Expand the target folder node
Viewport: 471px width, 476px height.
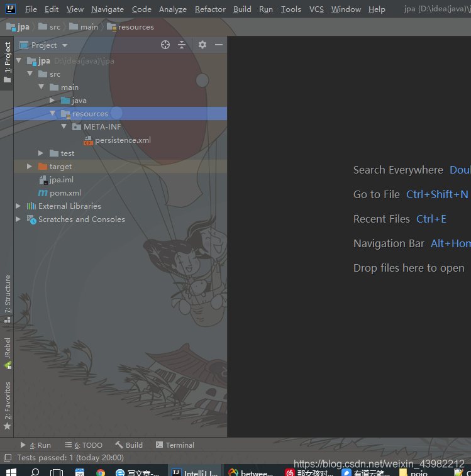click(30, 167)
